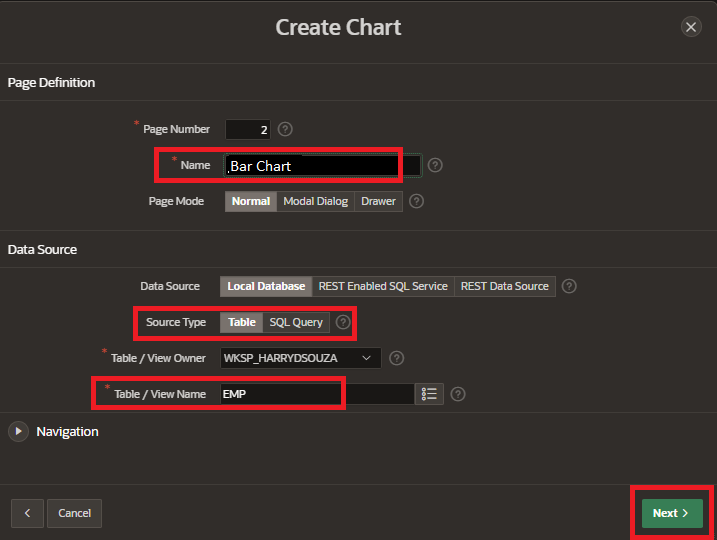This screenshot has height=540, width=717.
Task: Close the Create Chart dialog
Action: 691,27
